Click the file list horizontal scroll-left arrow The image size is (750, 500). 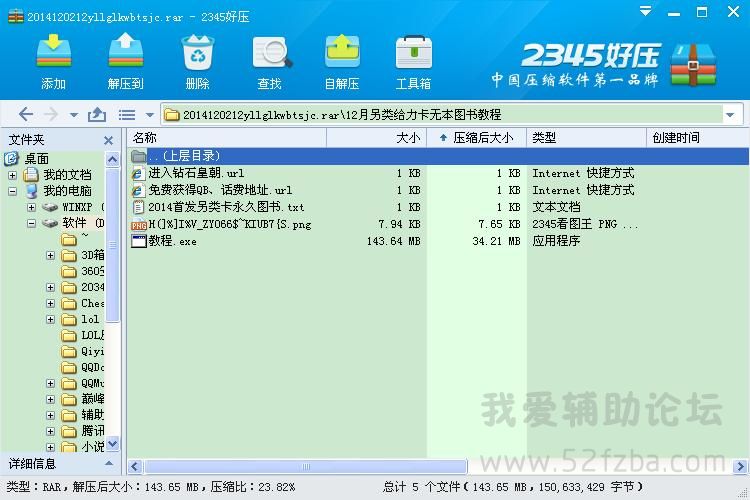pos(135,467)
